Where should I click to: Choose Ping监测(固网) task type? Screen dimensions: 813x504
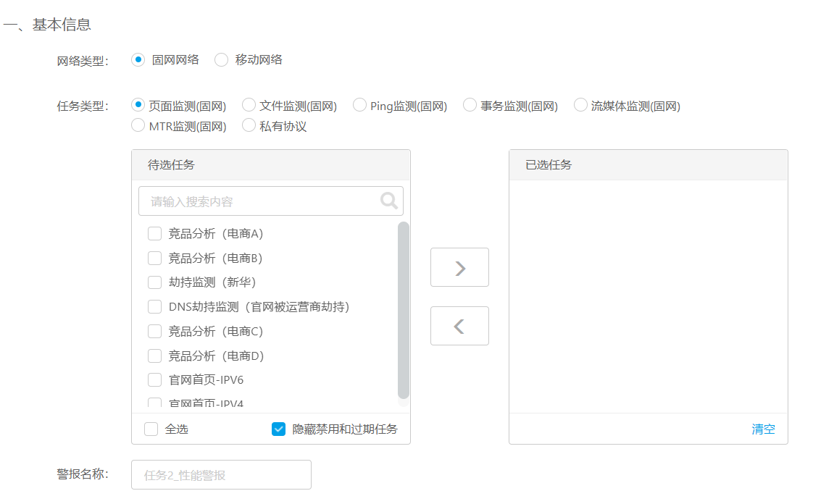click(x=359, y=106)
